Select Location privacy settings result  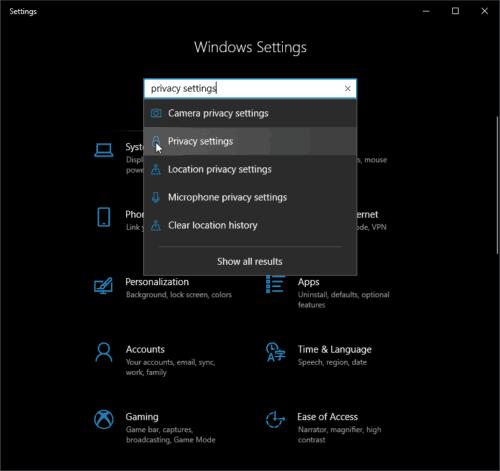pos(250,169)
